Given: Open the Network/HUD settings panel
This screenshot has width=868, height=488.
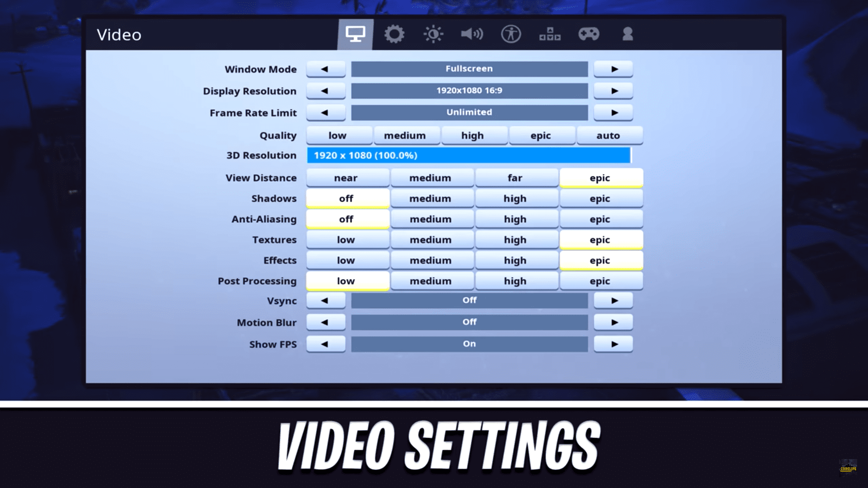Looking at the screenshot, I should 548,34.
